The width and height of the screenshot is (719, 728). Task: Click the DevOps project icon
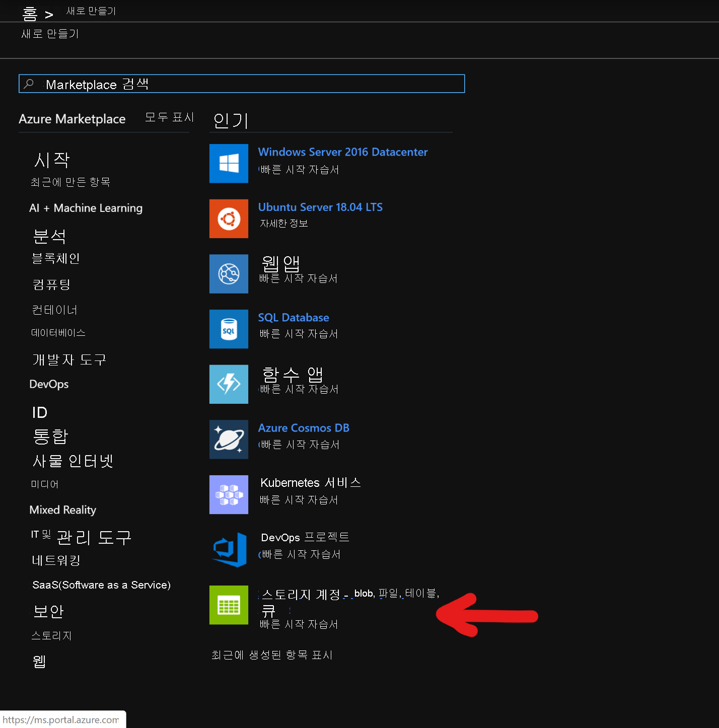coord(229,550)
